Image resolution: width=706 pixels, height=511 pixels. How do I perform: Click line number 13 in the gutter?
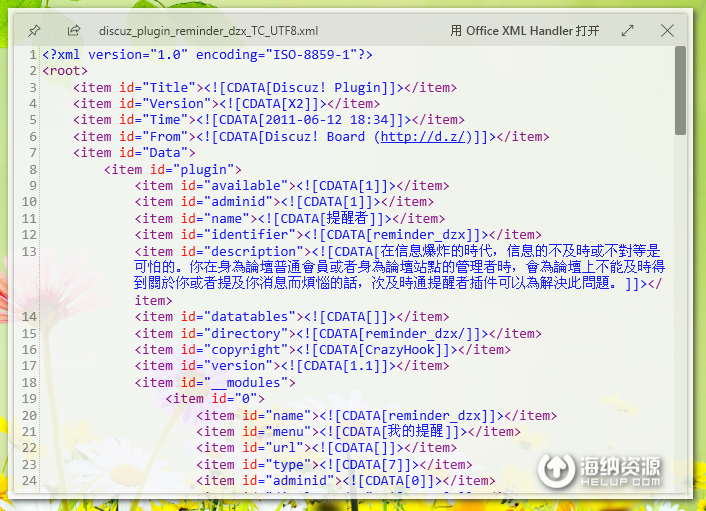point(29,251)
